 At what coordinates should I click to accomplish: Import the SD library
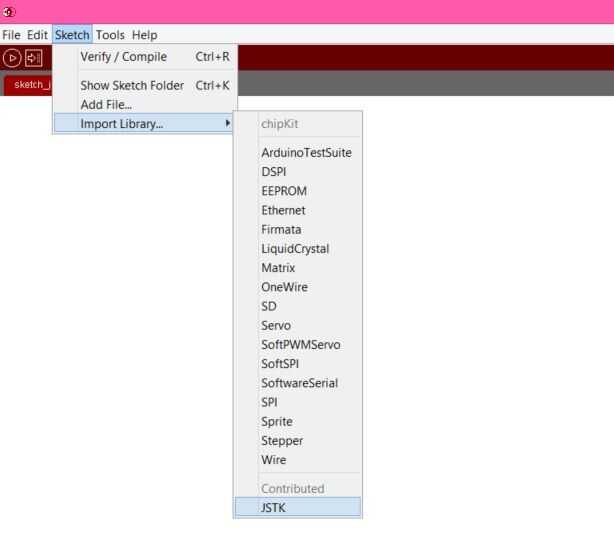coord(298,306)
